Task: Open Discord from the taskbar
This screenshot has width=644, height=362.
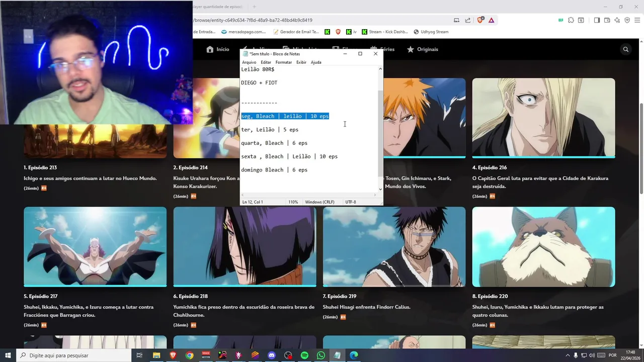Action: tap(272, 355)
